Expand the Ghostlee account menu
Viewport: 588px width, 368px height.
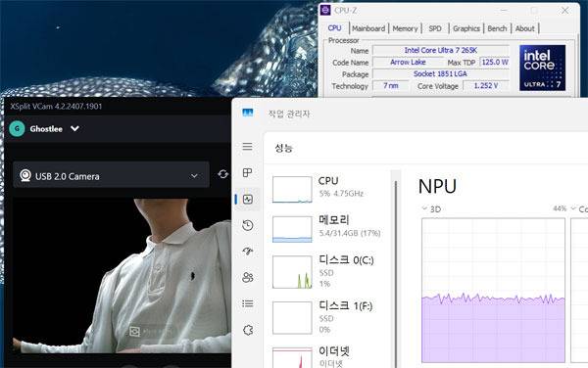(x=74, y=128)
